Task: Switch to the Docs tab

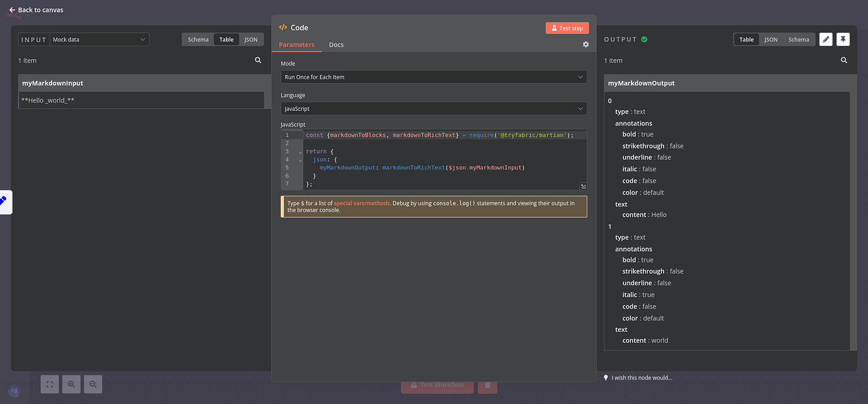Action: pyautogui.click(x=336, y=45)
